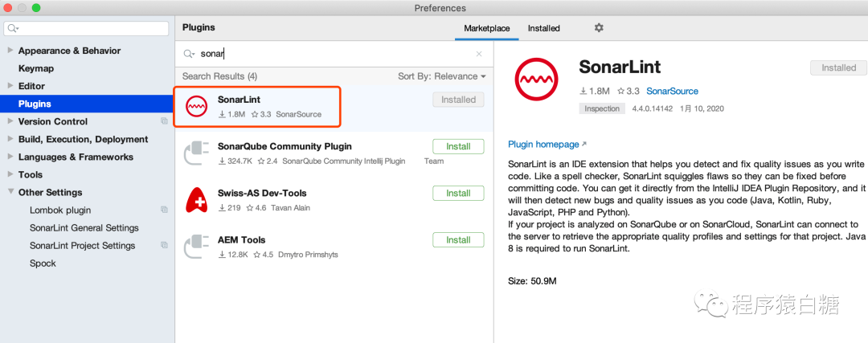Switch to the Installed tab
868x343 pixels.
point(543,28)
